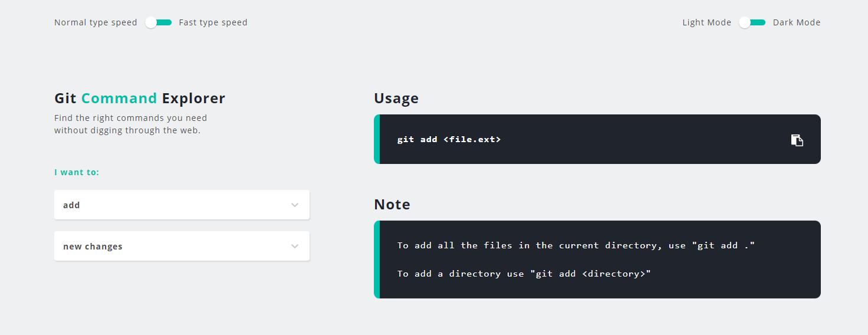This screenshot has width=868, height=335.
Task: Open the "add" selection box
Action: point(177,205)
